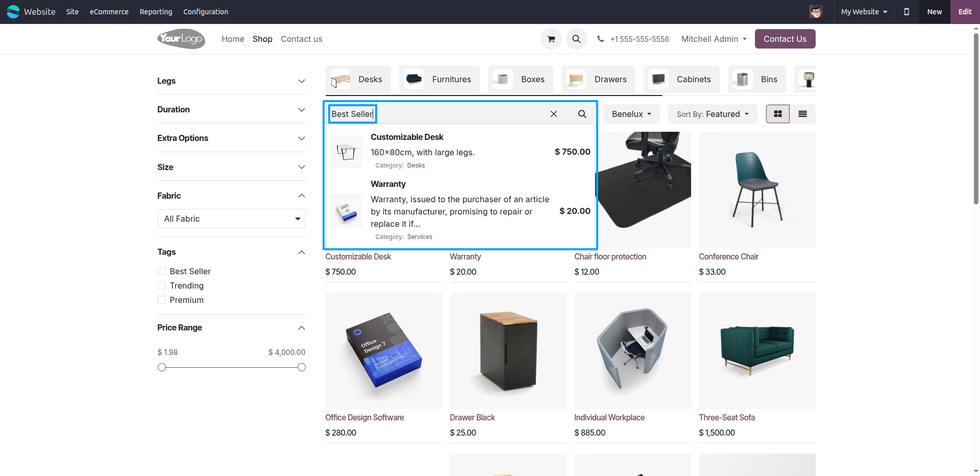Open the Three-Seat Sofa product image
980x476 pixels.
(x=757, y=351)
